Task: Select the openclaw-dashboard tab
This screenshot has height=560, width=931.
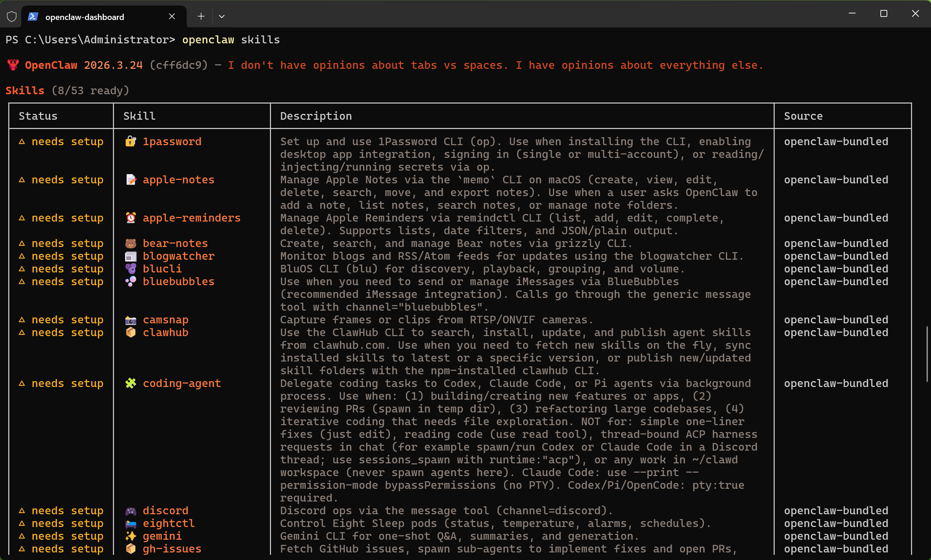Action: tap(85, 17)
